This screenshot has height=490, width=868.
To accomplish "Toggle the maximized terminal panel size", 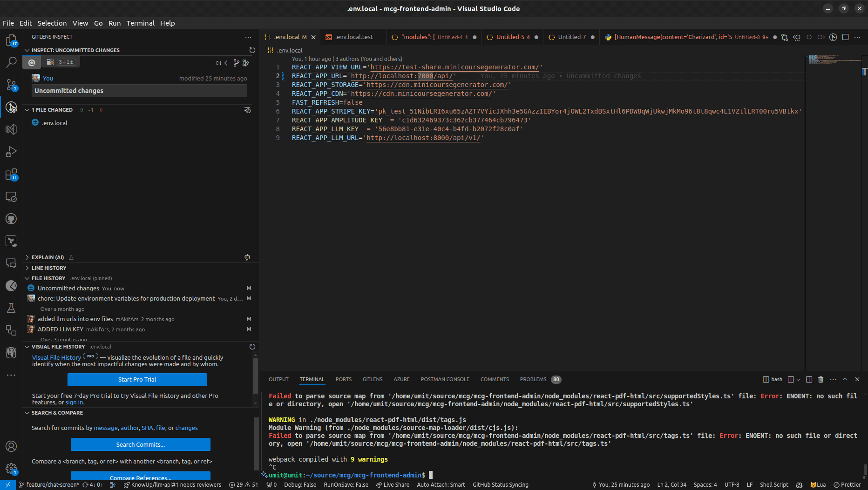I will point(845,379).
